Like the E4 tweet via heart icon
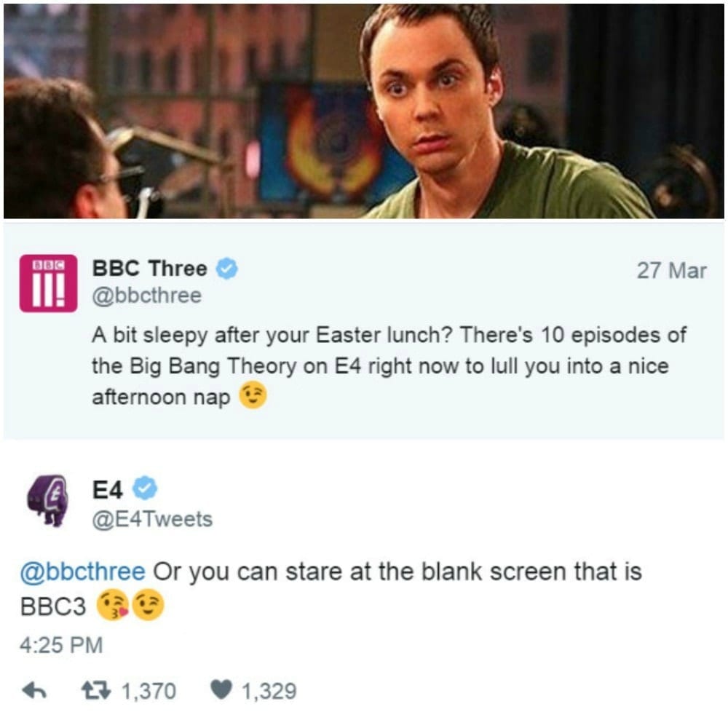 pyautogui.click(x=221, y=690)
